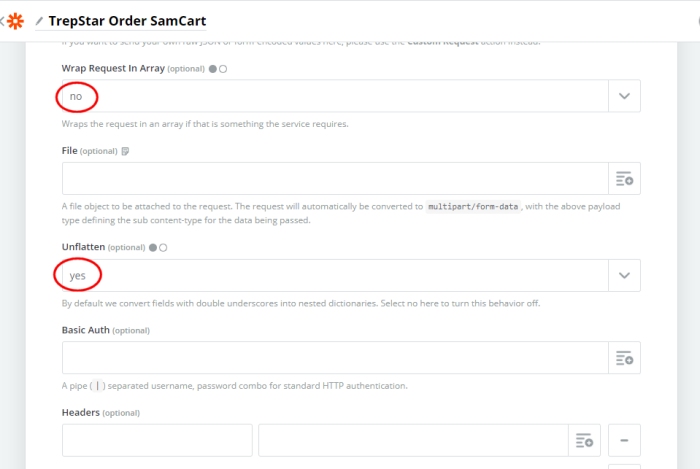Open insert-field icon for Basic Auth input
The width and height of the screenshot is (700, 469).
(x=624, y=358)
